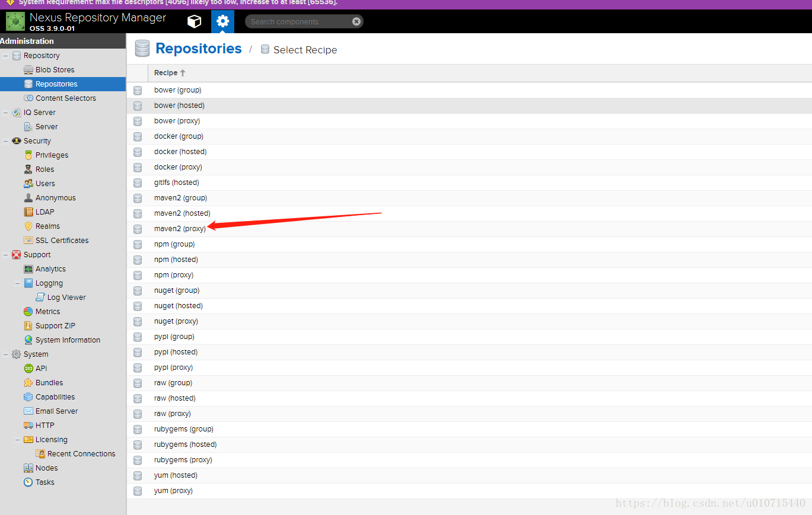
Task: Open SSL Certificates icon
Action: tap(28, 241)
